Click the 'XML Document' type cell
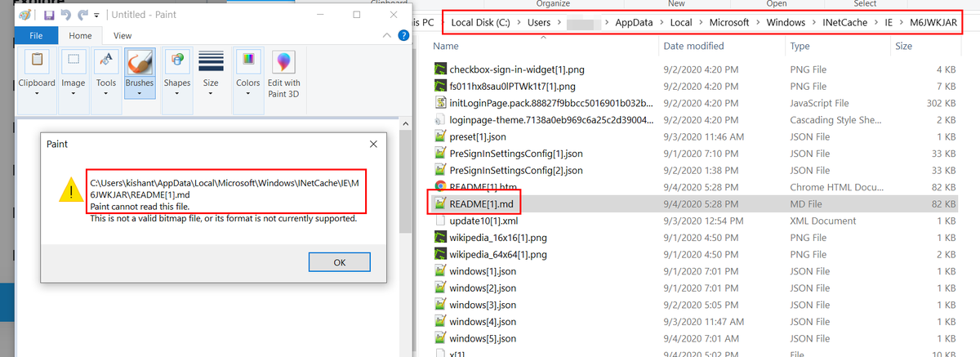 pos(823,221)
